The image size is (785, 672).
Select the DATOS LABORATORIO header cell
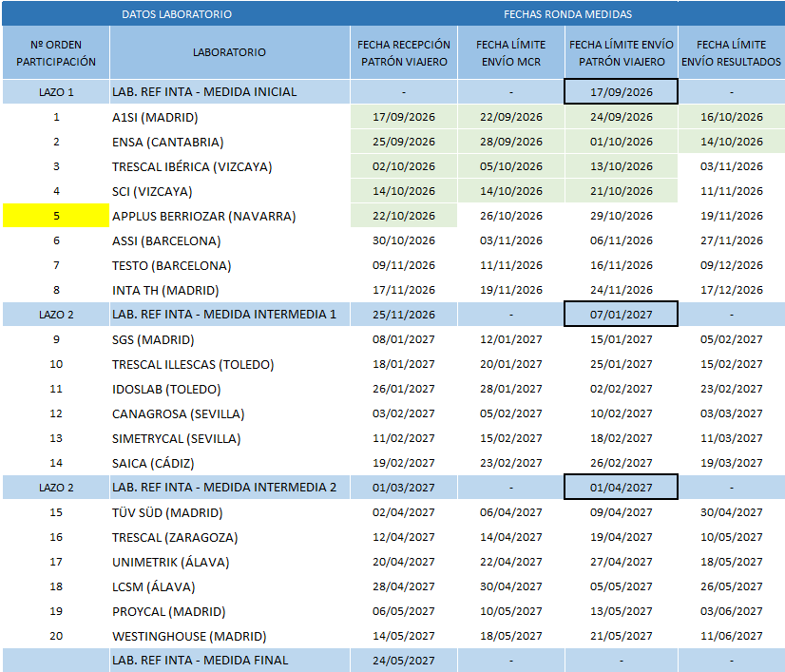click(176, 14)
